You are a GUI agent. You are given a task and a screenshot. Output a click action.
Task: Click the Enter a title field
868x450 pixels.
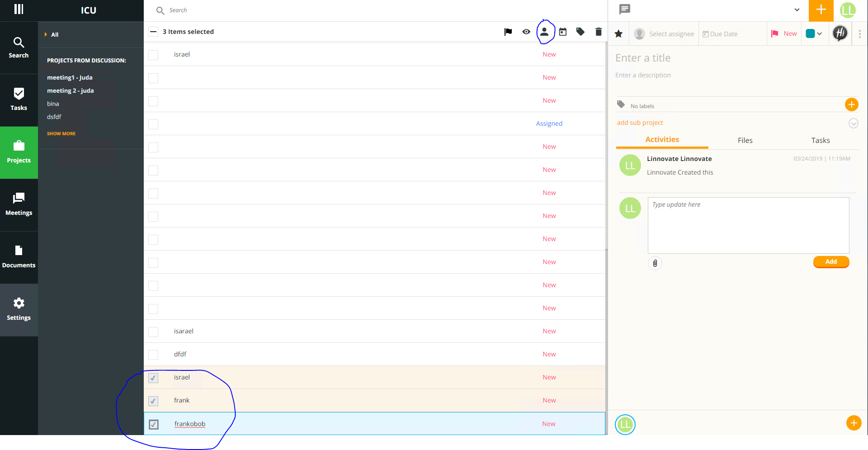[x=736, y=58]
